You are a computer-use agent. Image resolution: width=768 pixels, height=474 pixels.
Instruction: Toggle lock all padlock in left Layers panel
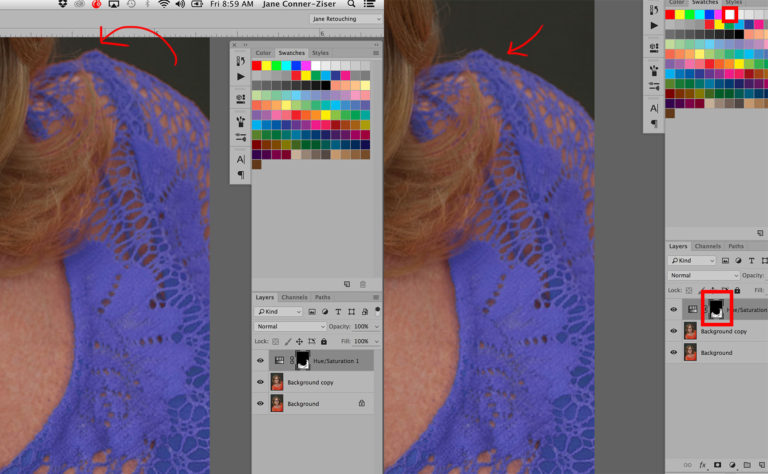coord(324,341)
